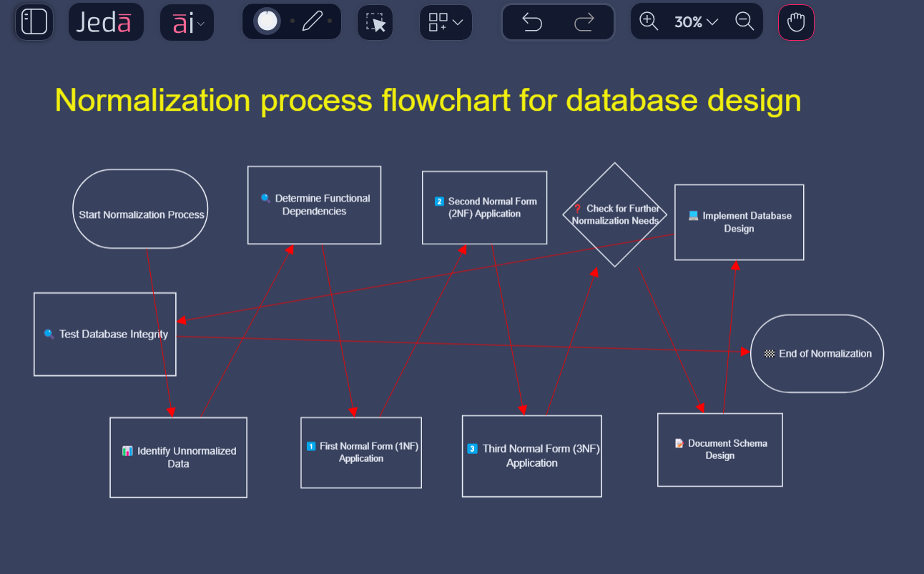
Task: Select the Document Schema Design box
Action: [x=720, y=450]
